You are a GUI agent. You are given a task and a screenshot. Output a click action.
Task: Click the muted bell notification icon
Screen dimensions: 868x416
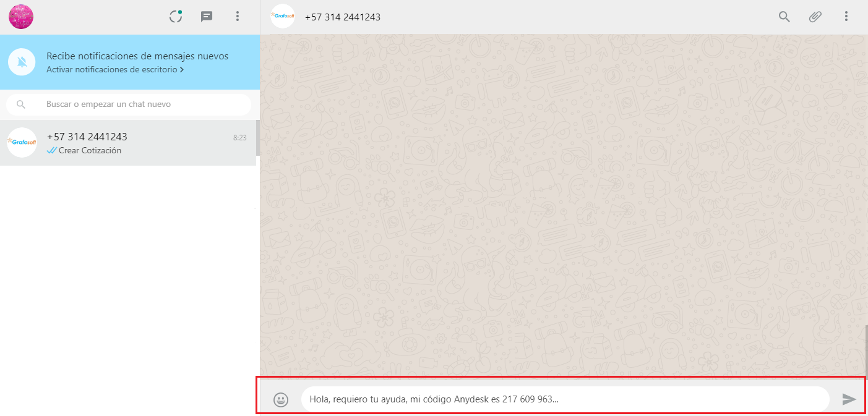(x=22, y=62)
